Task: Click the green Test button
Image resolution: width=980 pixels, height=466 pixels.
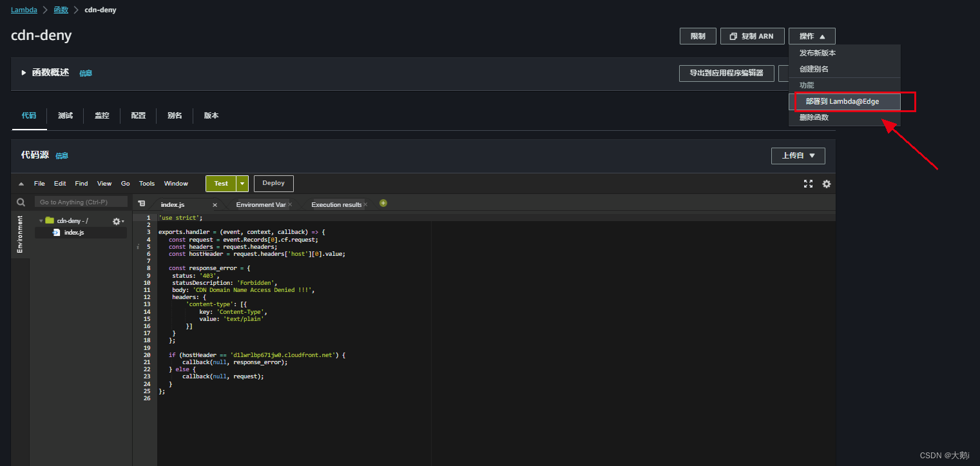Action: click(x=221, y=184)
